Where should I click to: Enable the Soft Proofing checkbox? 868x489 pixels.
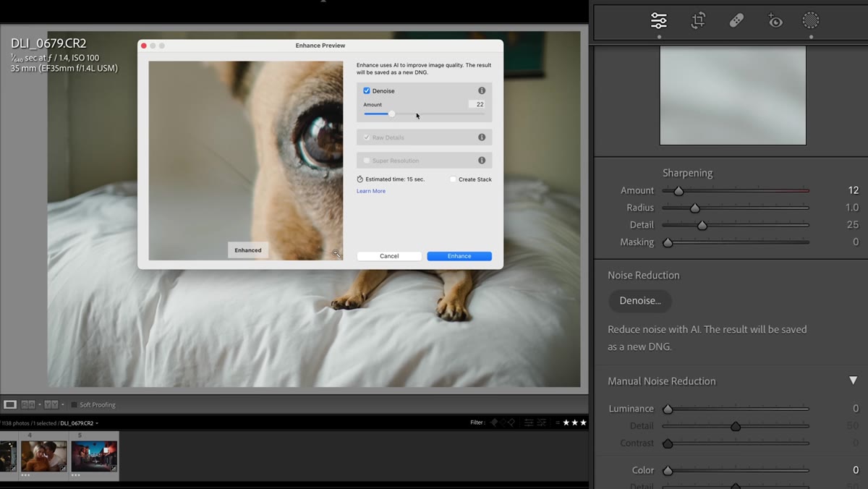tap(74, 404)
